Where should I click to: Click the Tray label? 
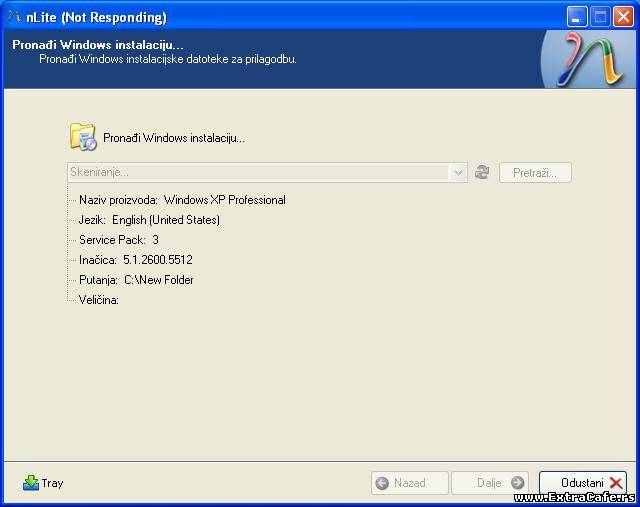52,483
